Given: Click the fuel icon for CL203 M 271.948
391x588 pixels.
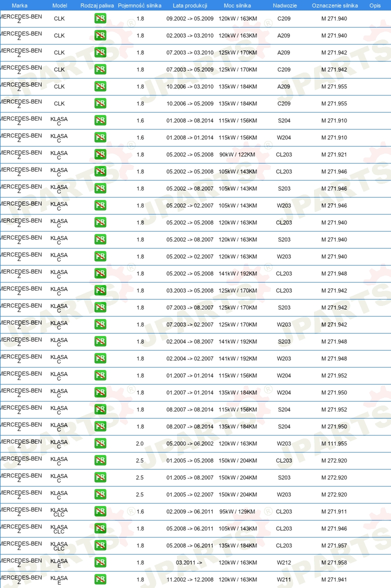Looking at the screenshot, I should coord(100,273).
